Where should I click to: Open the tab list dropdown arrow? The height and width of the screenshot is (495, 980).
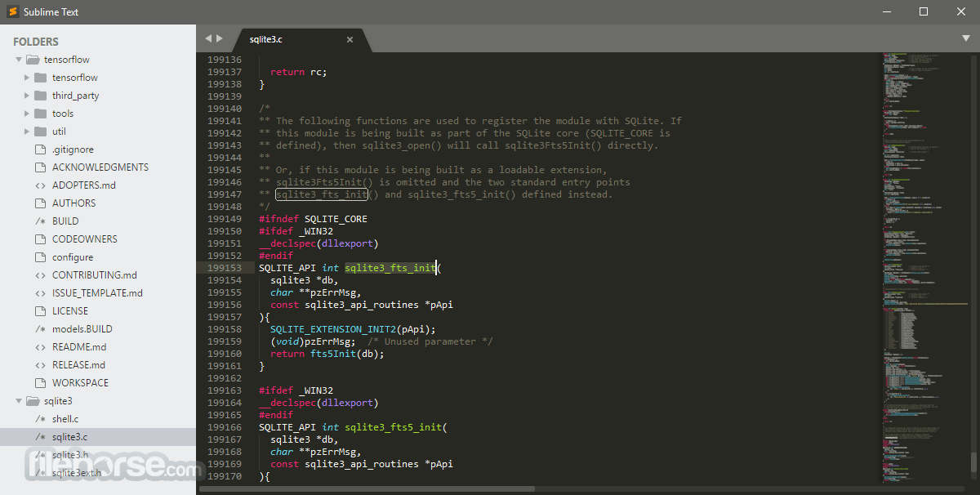click(966, 38)
